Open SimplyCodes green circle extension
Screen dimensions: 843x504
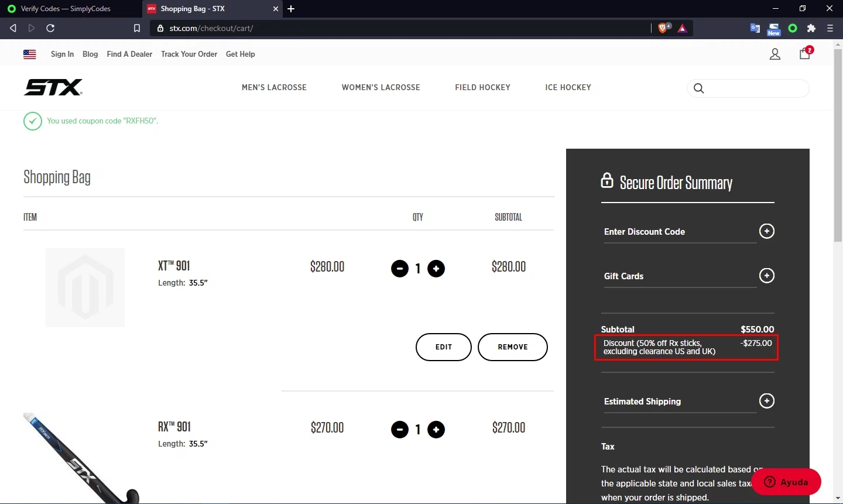pyautogui.click(x=793, y=28)
